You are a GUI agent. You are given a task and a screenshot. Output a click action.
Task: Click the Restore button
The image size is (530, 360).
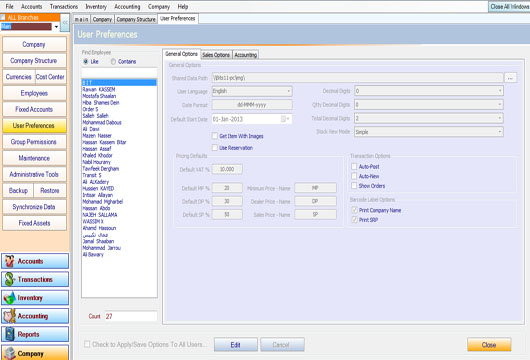click(x=50, y=191)
